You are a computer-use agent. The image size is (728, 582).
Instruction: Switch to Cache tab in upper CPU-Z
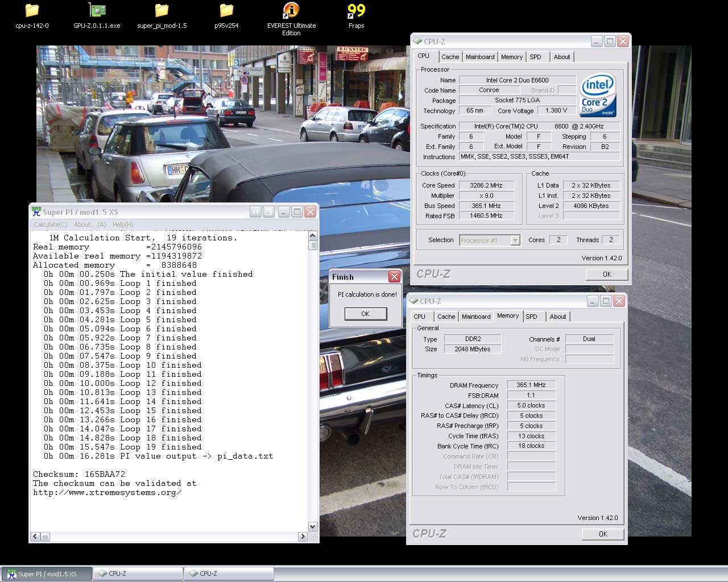[450, 57]
